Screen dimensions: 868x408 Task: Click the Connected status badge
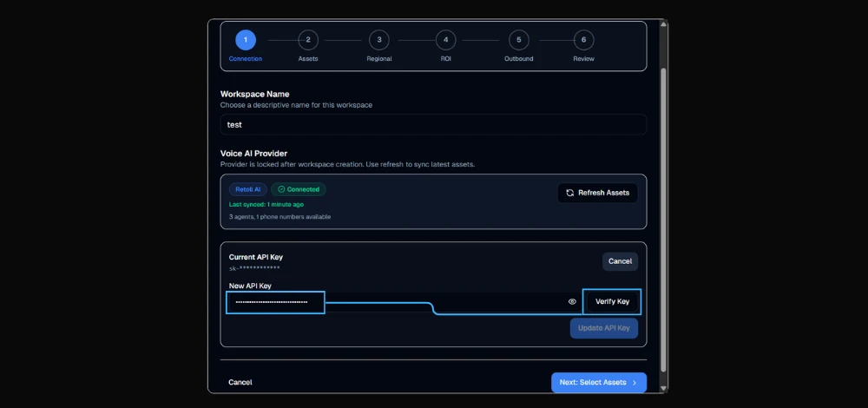299,189
